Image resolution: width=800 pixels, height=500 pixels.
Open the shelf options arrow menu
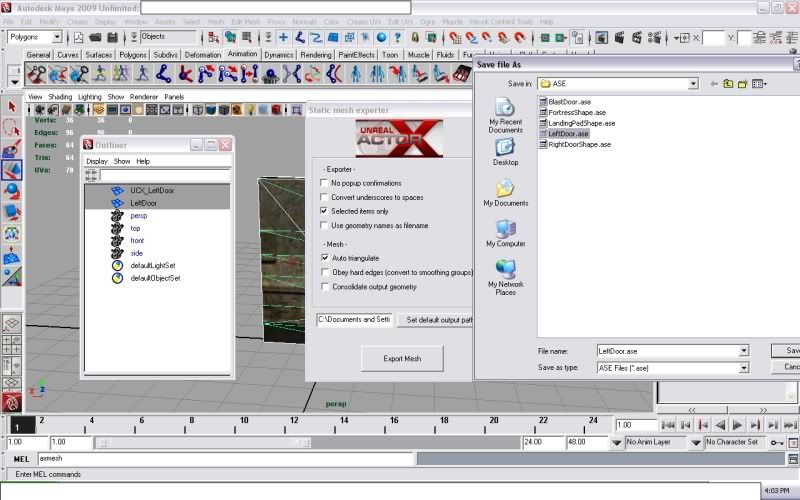(x=15, y=82)
